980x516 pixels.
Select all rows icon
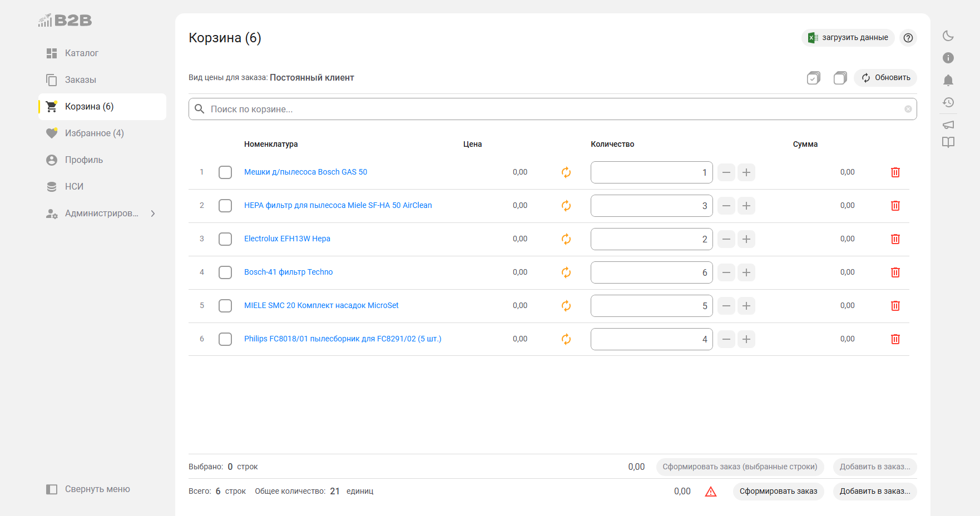coord(814,78)
